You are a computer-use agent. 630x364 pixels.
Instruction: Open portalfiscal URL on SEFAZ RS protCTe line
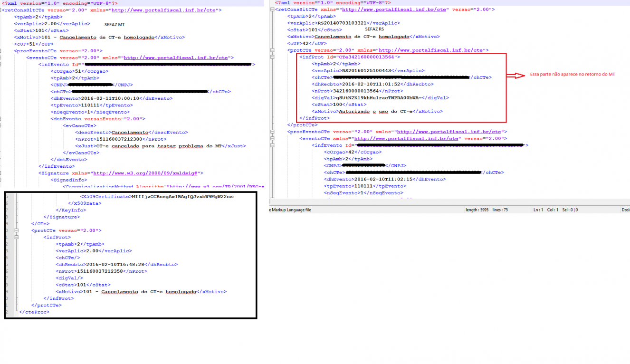point(430,50)
